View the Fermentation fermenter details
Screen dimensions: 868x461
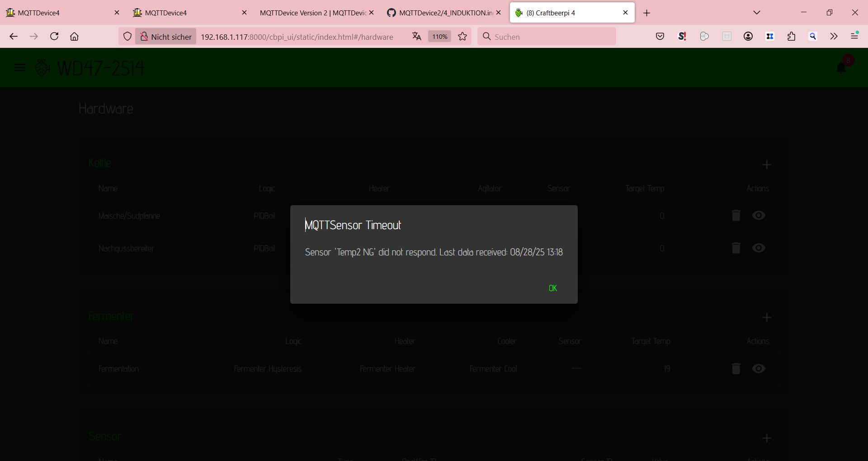coord(759,369)
